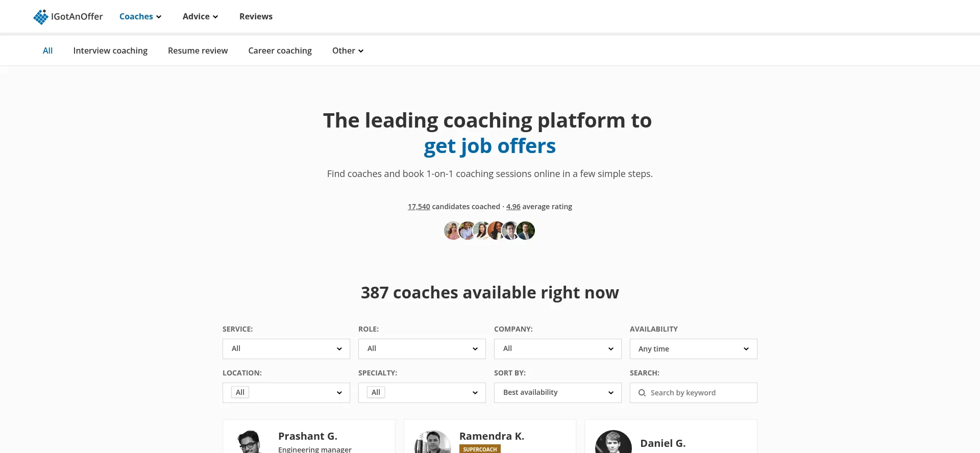Viewport: 980px width, 453px height.
Task: Select the Interview coaching tab
Action: (110, 51)
